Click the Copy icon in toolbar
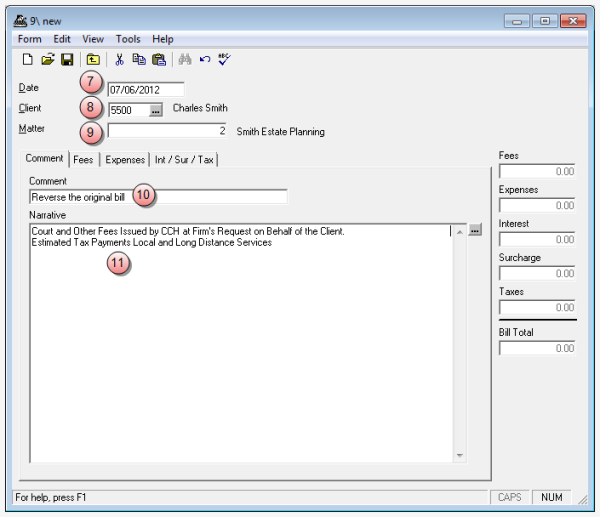Screen dimensions: 600x517 138,60
